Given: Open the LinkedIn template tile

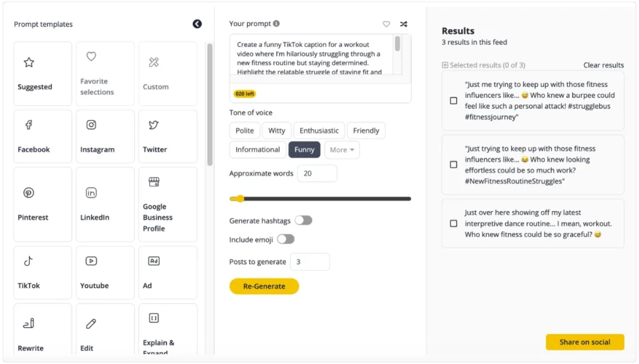Looking at the screenshot, I should pyautogui.click(x=105, y=204).
